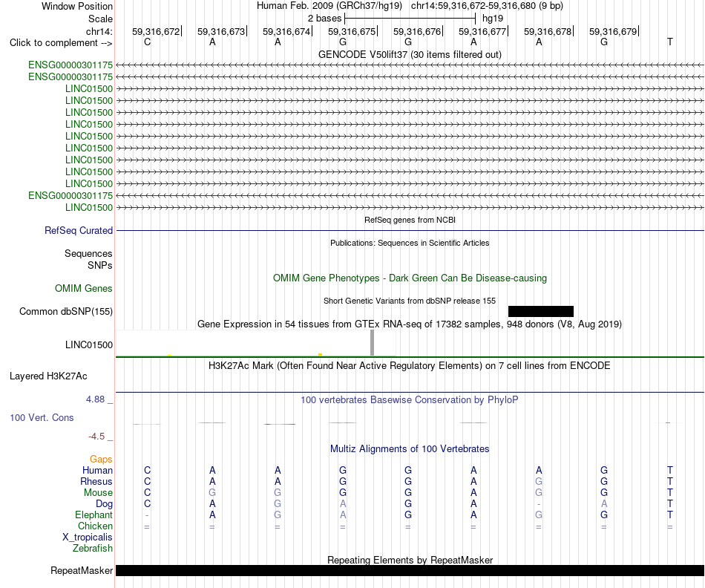Click the T base at the ruler end

point(670,42)
